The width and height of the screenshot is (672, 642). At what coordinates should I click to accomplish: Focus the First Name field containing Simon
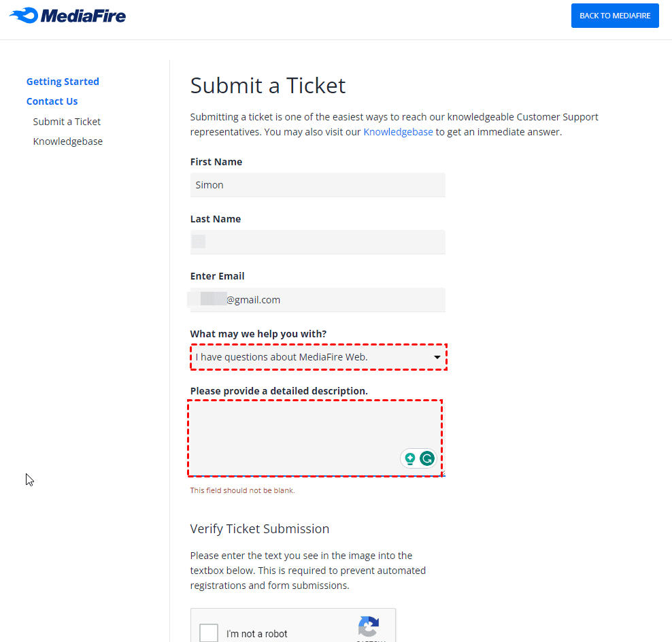pos(318,185)
